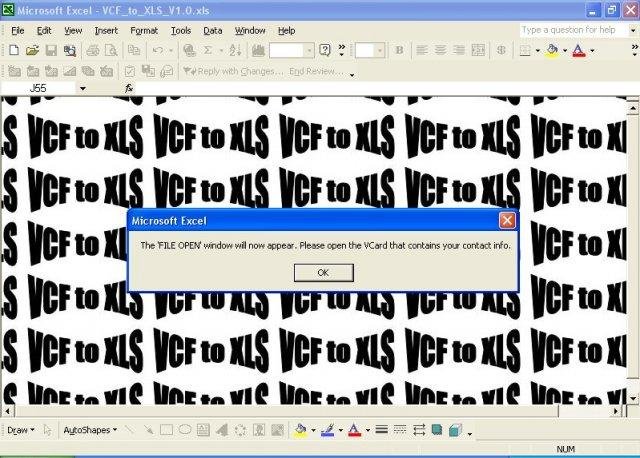Click the 3-D Style cube icon
The image size is (640, 458).
455,430
